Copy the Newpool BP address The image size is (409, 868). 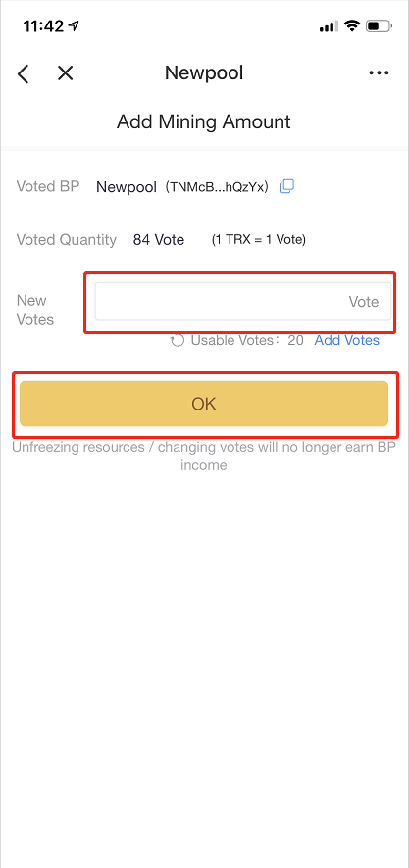point(286,186)
